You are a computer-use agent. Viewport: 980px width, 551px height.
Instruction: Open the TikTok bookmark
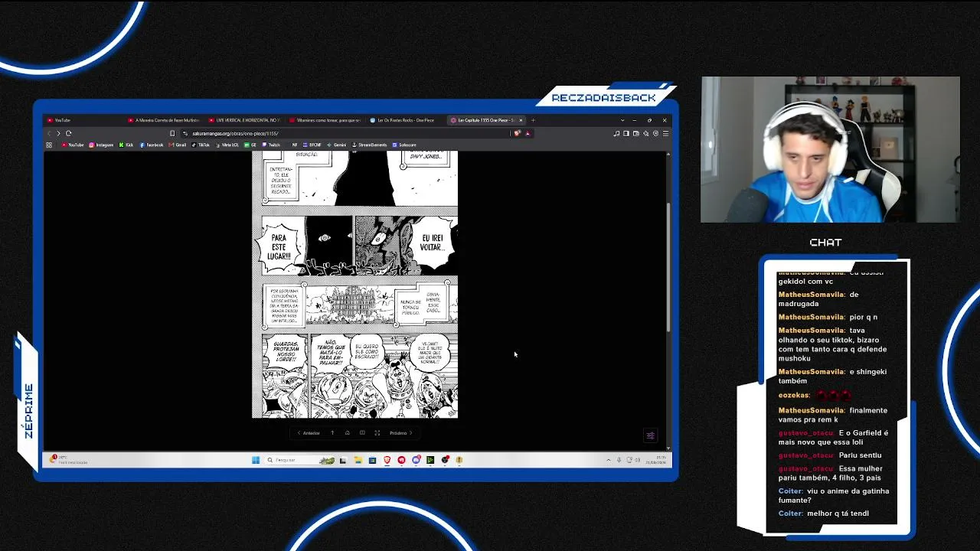point(201,145)
